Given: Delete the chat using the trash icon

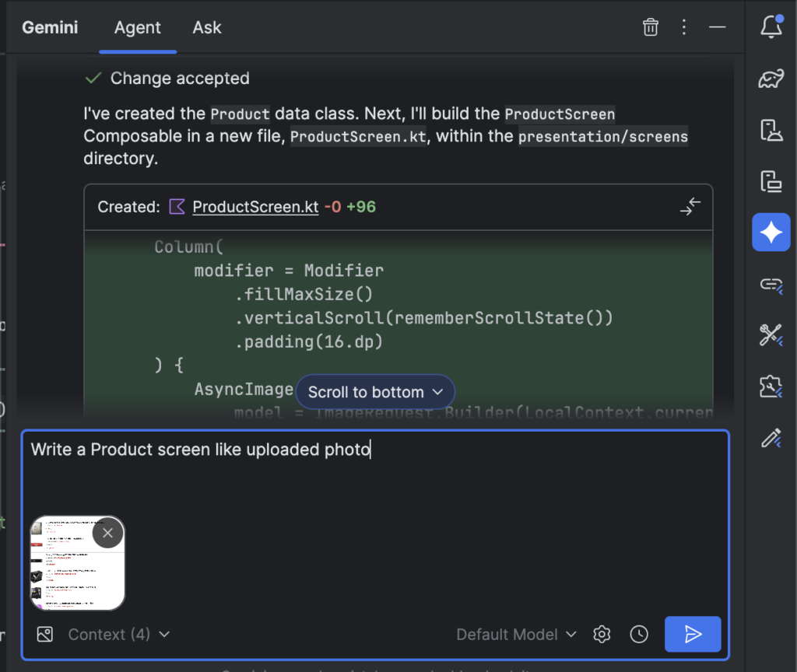Looking at the screenshot, I should coord(651,27).
